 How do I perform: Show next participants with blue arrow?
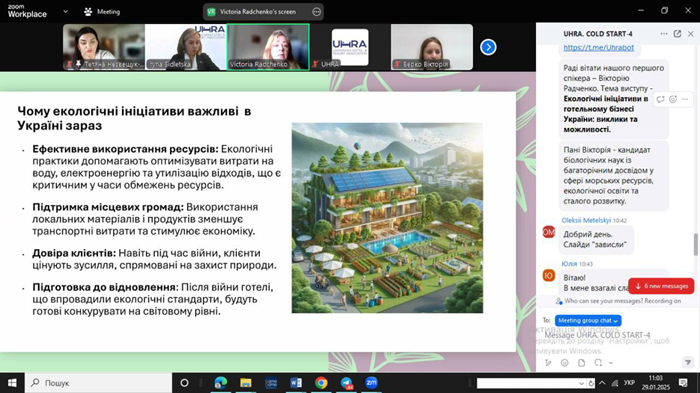pyautogui.click(x=488, y=47)
